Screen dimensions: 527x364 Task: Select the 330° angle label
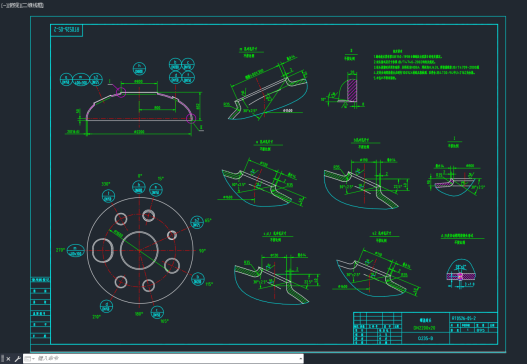(106, 184)
